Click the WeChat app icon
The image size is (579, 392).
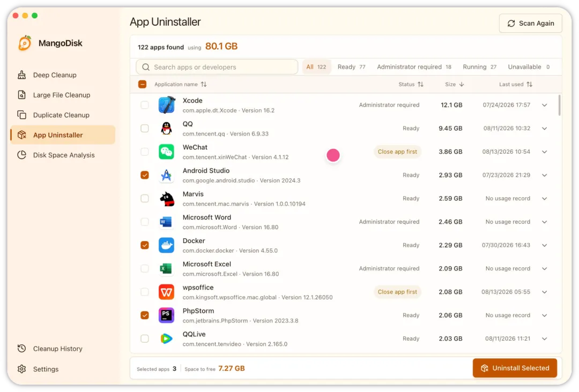(167, 152)
